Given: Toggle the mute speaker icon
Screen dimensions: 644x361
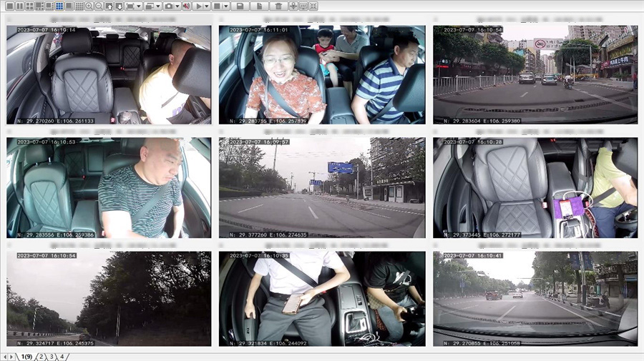Looking at the screenshot, I should coord(186,6).
